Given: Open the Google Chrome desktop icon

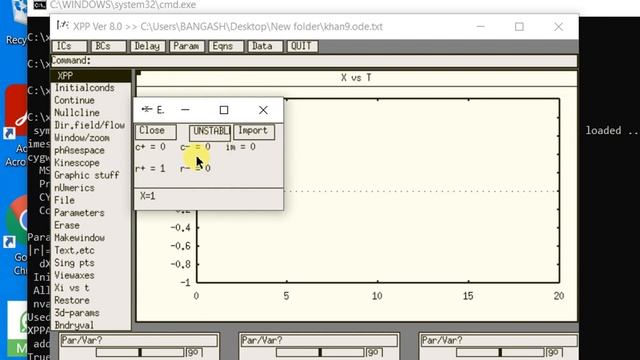Looking at the screenshot, I should tap(16, 222).
